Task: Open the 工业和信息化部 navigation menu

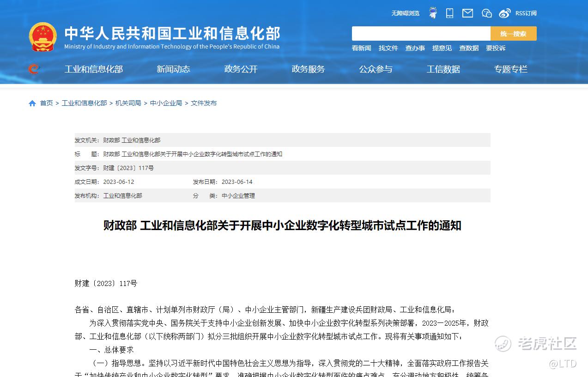Action: 94,69
